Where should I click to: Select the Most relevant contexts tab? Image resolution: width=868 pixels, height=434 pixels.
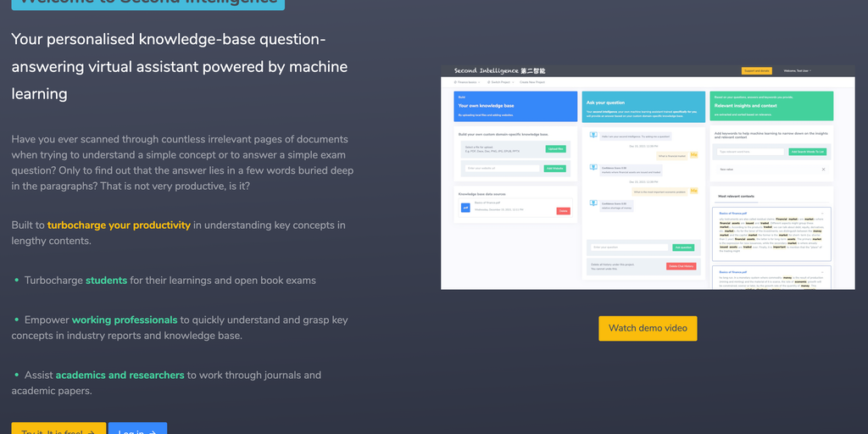(x=736, y=196)
